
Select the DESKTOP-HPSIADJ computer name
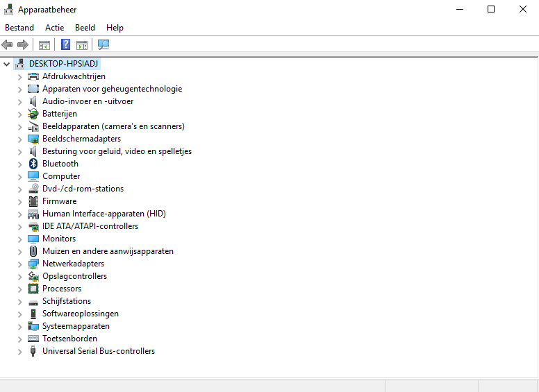click(64, 64)
